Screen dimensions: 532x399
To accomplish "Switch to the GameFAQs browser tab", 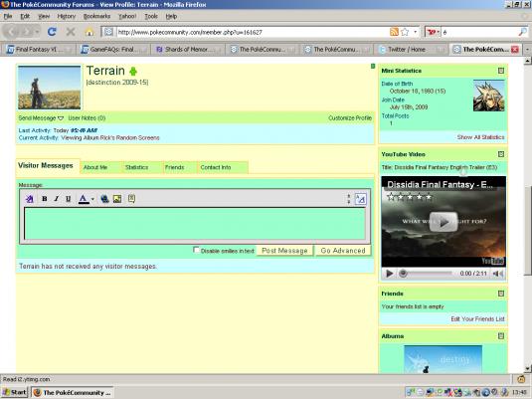I will pyautogui.click(x=113, y=49).
